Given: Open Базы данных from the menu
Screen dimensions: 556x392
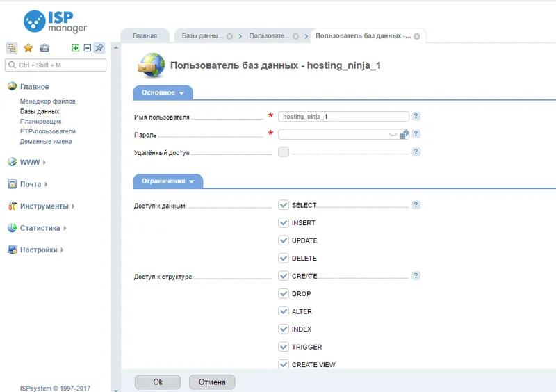Looking at the screenshot, I should tap(40, 111).
